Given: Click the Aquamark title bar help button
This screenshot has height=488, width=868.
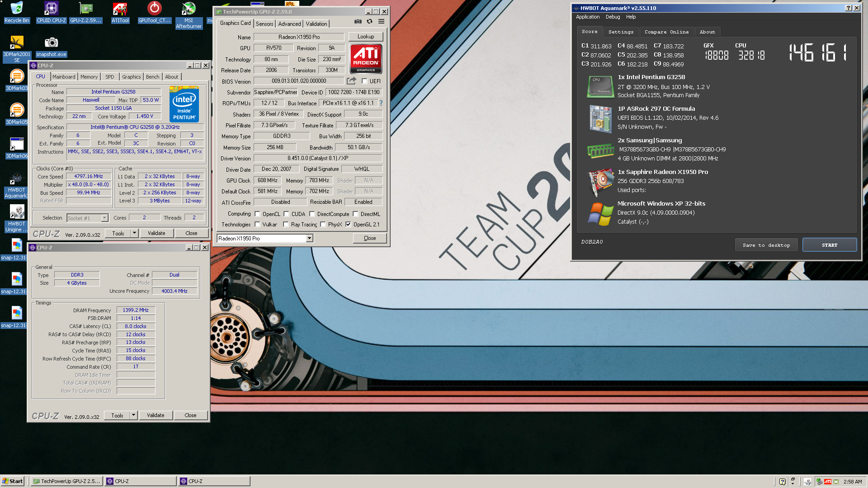Looking at the screenshot, I should click(x=849, y=8).
